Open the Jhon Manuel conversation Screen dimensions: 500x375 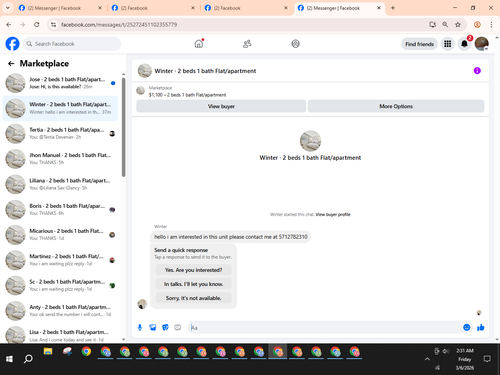pyautogui.click(x=60, y=159)
